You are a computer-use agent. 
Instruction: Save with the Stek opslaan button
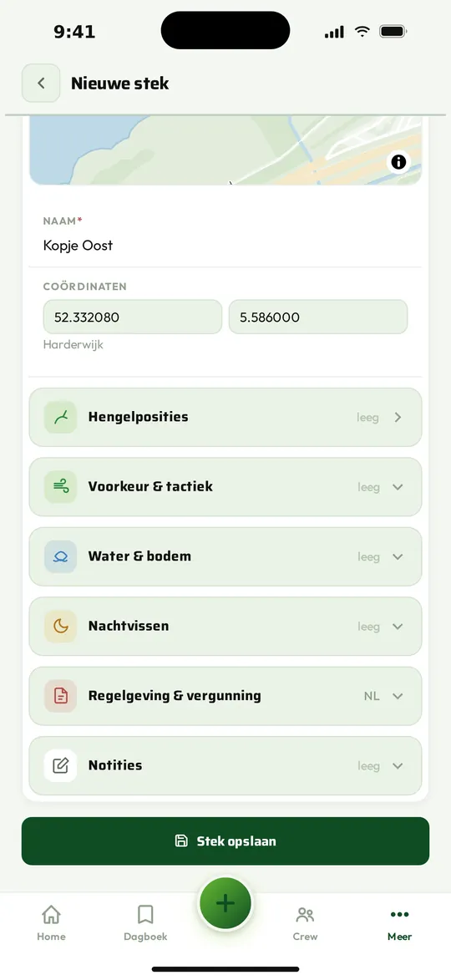pos(225,841)
